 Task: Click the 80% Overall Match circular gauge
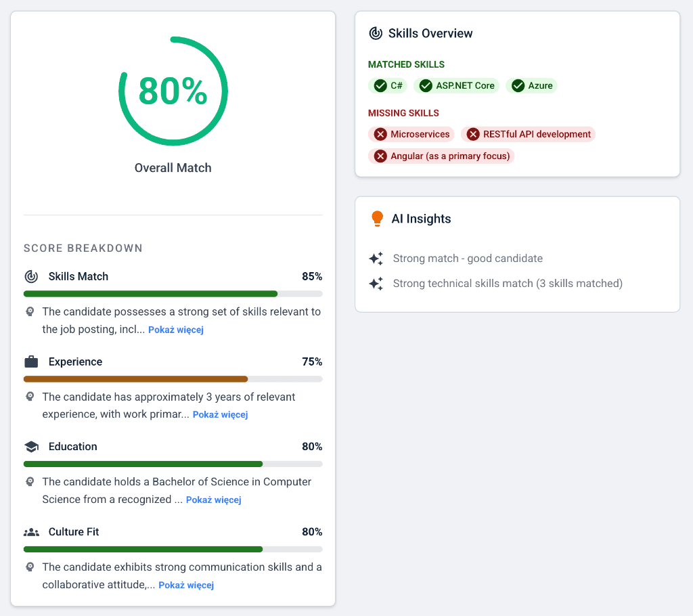(x=173, y=91)
